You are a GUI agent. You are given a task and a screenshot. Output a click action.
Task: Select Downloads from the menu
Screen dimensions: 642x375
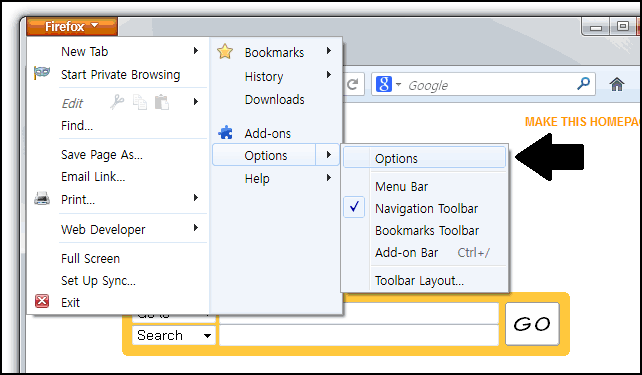tap(274, 99)
